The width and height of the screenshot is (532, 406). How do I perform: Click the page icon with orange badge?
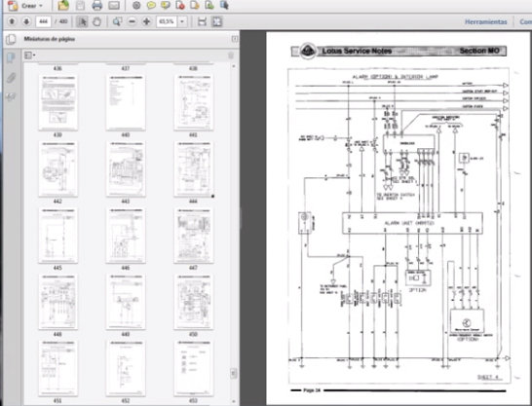point(195,6)
